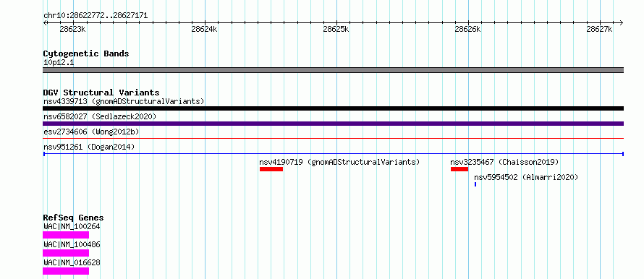Screen dimensions: 644x279
Task: Click the 28626k ruler tick label
Action: point(467,29)
